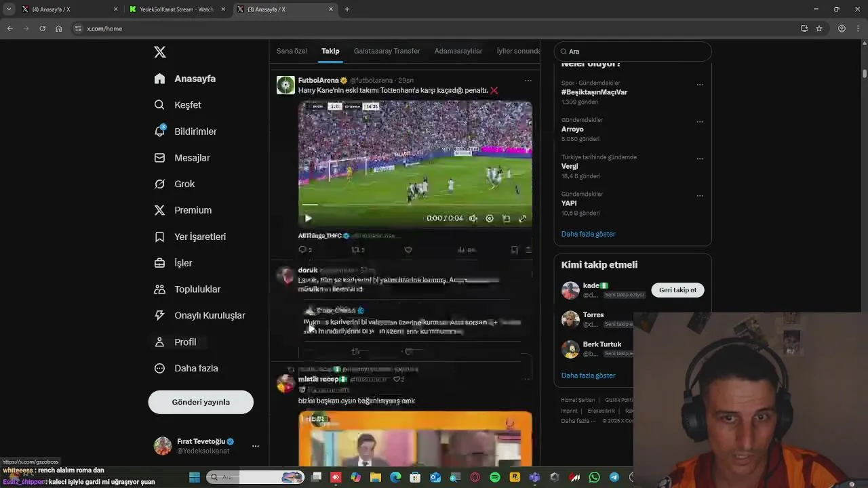Click Daha fazla göster under Kimi takip etmeli

(588, 375)
